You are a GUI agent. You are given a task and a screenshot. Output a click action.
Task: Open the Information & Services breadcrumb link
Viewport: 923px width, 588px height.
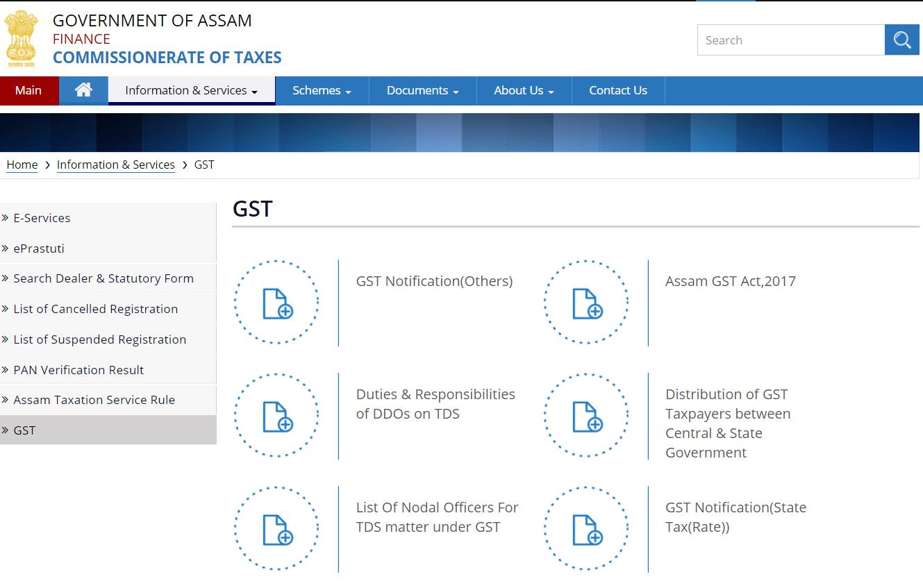(115, 165)
